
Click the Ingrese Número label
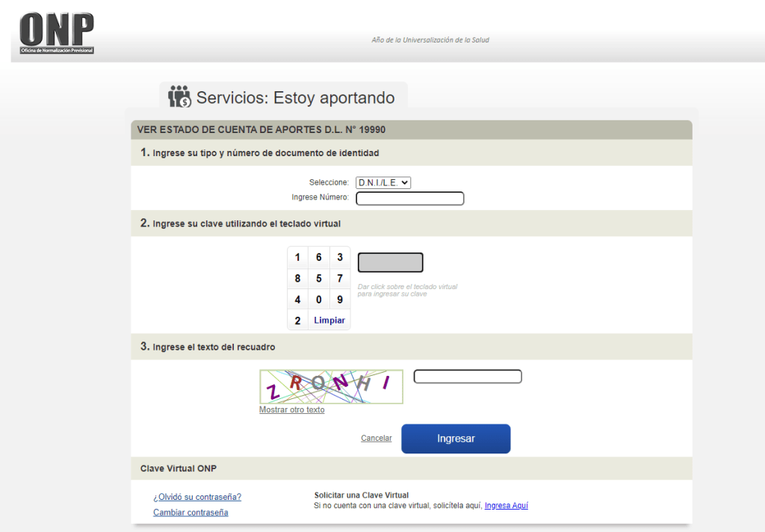(x=320, y=197)
